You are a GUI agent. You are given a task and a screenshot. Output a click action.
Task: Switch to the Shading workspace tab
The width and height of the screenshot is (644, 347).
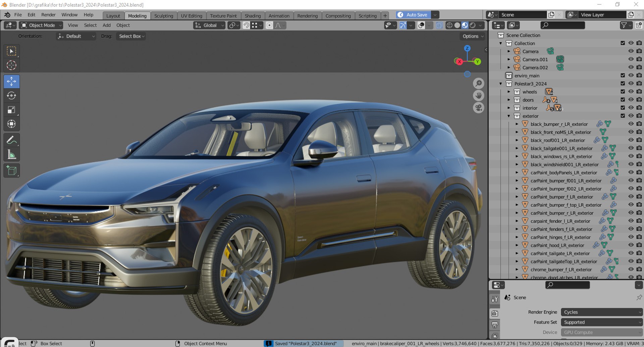coord(253,16)
